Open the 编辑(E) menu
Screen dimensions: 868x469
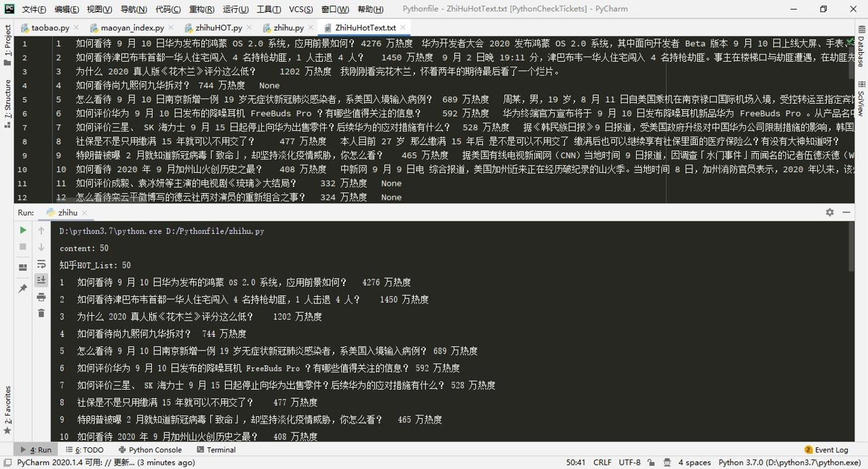(66, 9)
